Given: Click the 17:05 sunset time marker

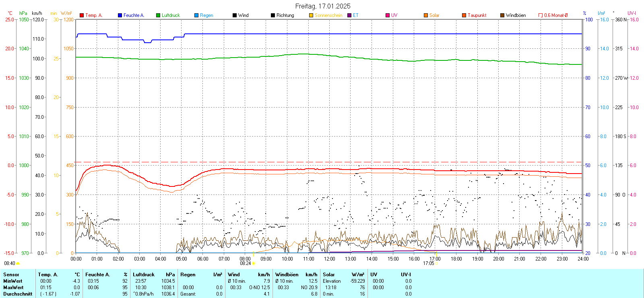Looking at the screenshot, I should [428, 263].
